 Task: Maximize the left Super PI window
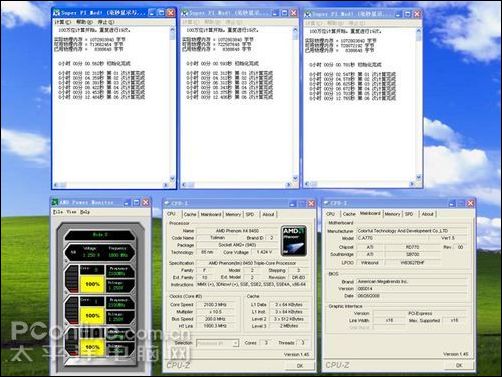click(161, 13)
